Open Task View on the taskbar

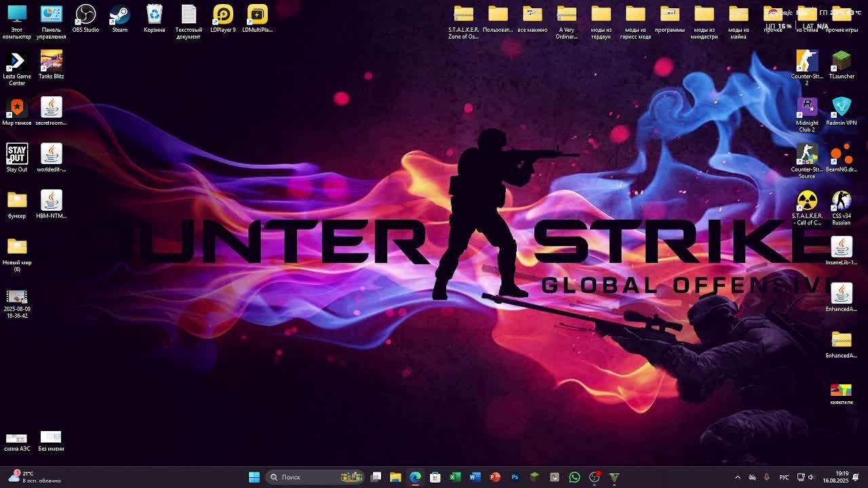376,477
